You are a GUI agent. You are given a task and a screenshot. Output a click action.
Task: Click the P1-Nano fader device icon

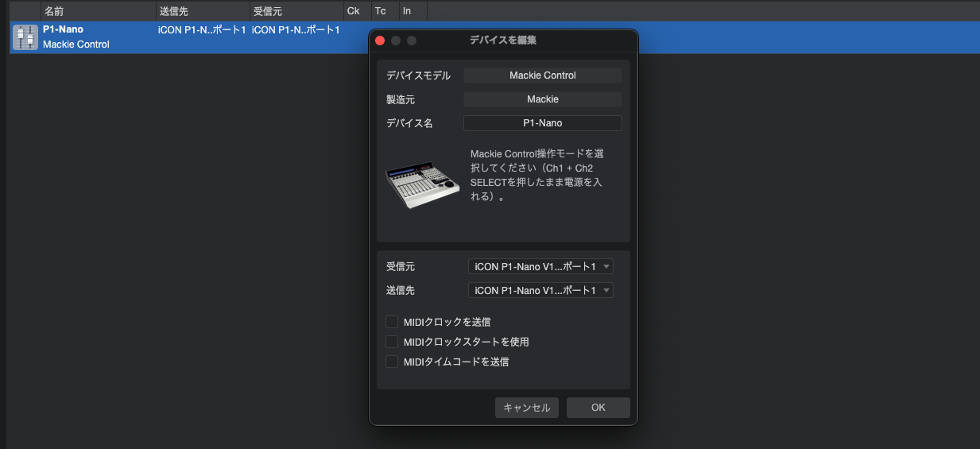(25, 37)
